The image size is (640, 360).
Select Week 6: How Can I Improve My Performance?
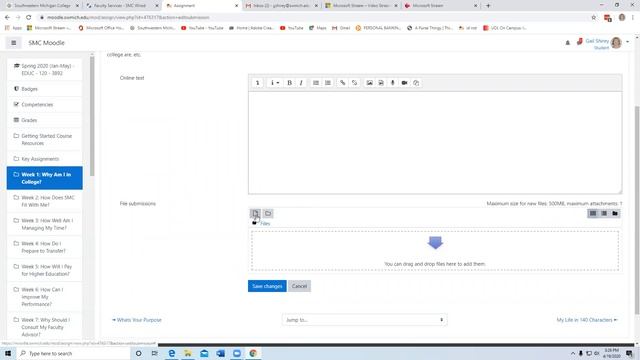pyautogui.click(x=44, y=297)
